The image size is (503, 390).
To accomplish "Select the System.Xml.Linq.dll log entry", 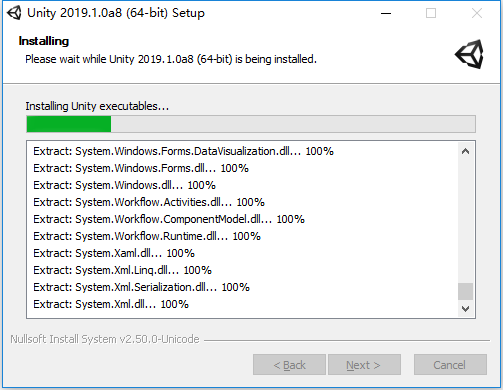I will point(122,270).
